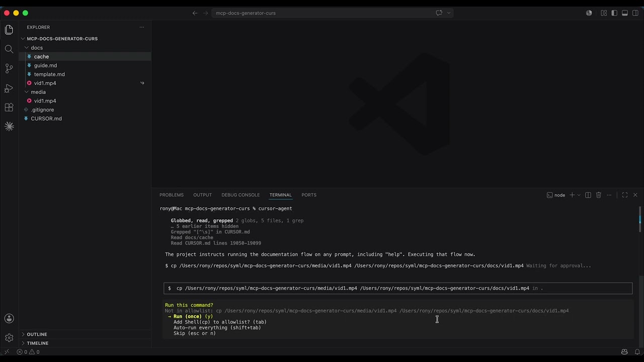Switch to the PROBLEMS tab
644x362 pixels.
[172, 195]
